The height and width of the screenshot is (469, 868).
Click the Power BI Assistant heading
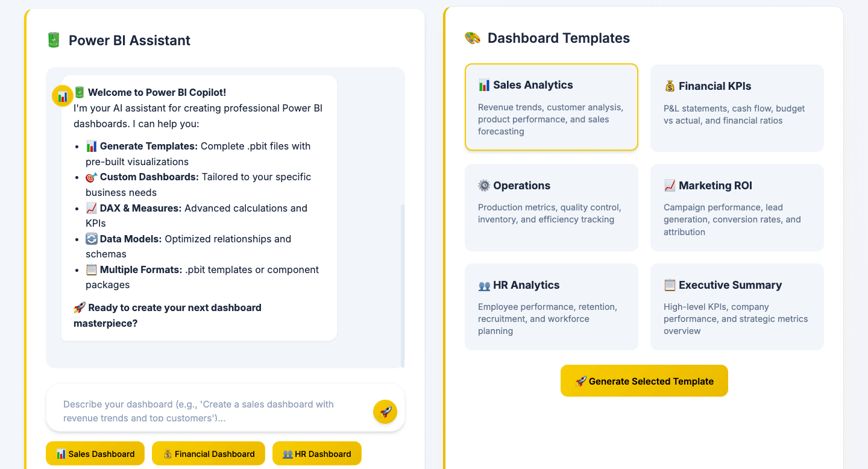click(x=130, y=40)
